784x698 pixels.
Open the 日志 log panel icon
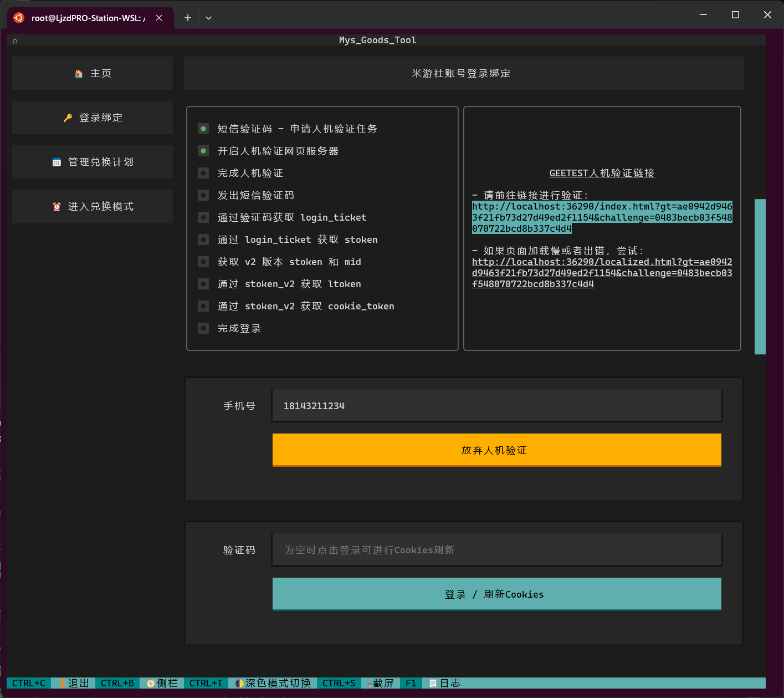(432, 683)
